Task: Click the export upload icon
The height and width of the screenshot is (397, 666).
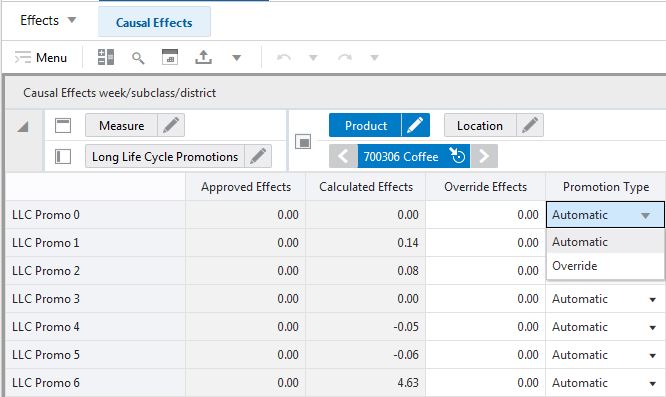Action: pyautogui.click(x=203, y=57)
